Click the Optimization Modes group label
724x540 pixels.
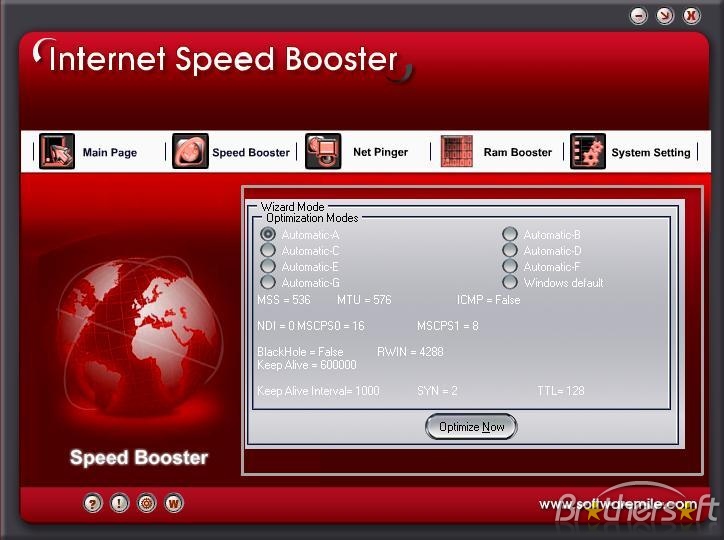(x=312, y=218)
